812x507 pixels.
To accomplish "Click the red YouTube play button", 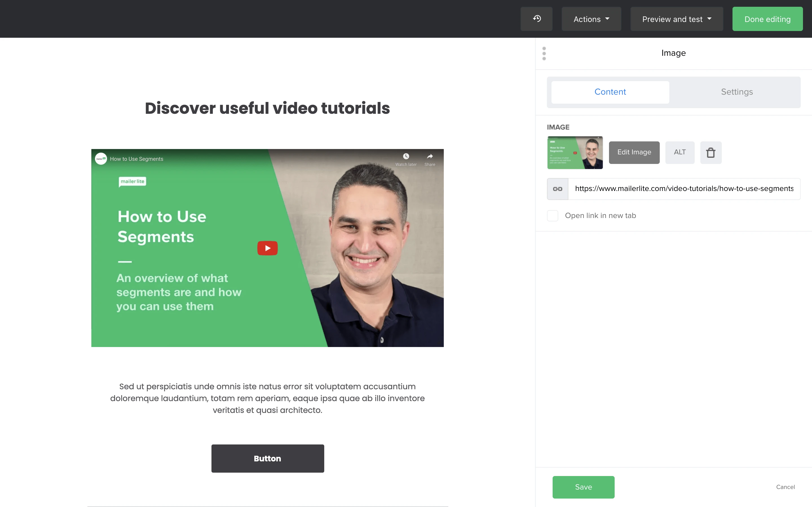I will (267, 248).
